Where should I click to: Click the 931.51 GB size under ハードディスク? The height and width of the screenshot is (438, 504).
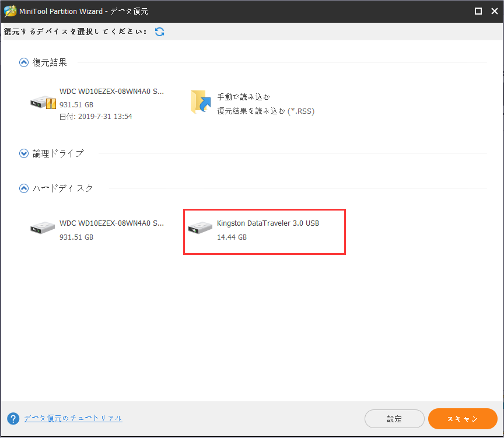pyautogui.click(x=76, y=237)
